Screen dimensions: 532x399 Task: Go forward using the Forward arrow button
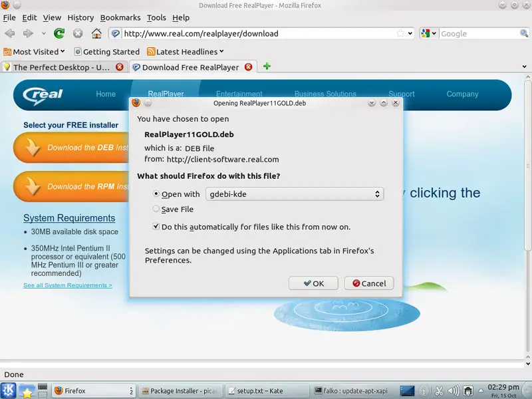tap(28, 33)
